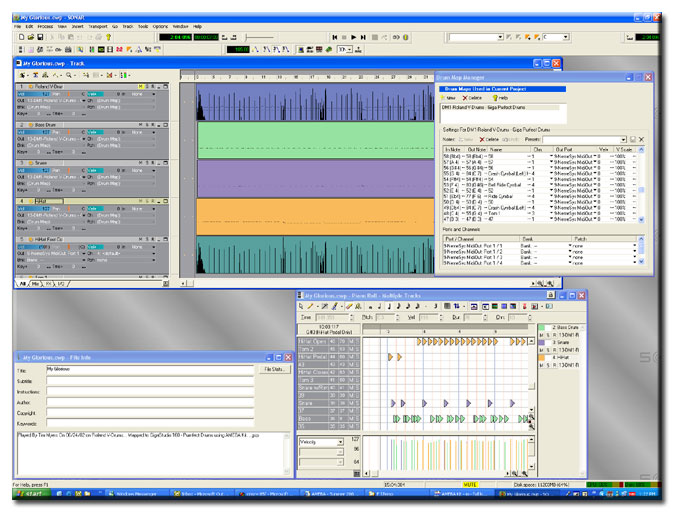675x513 pixels.
Task: Open the Options menu
Action: pyautogui.click(x=160, y=27)
